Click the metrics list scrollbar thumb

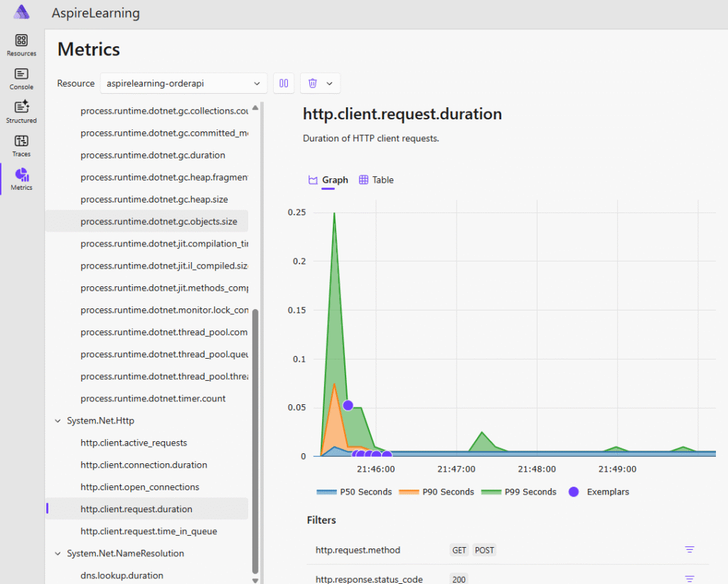click(255, 440)
